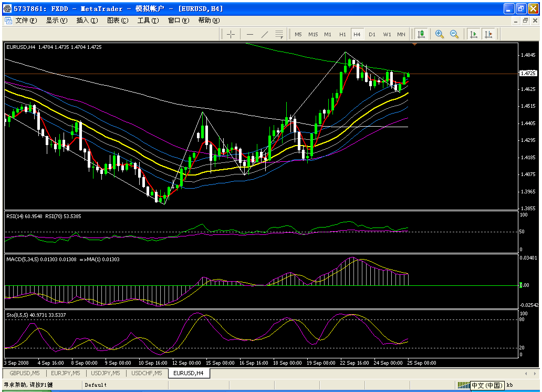The width and height of the screenshot is (542, 392).
Task: Select the crosshair cursor tool
Action: click(x=231, y=34)
